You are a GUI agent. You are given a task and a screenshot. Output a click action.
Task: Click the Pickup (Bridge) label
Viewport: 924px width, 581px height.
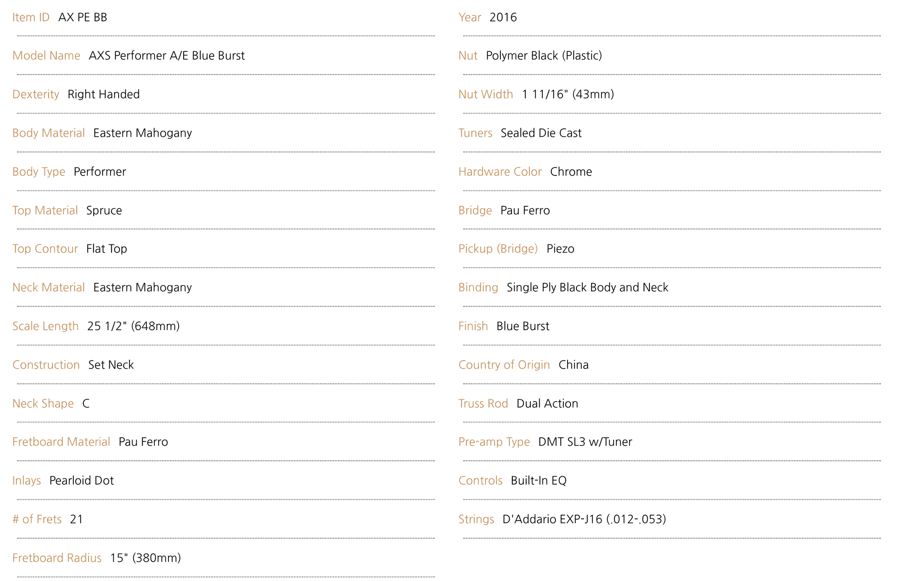point(498,249)
